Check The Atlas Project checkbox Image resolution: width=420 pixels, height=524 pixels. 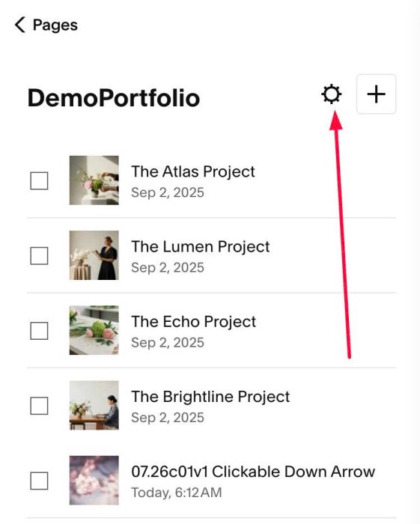click(x=39, y=181)
